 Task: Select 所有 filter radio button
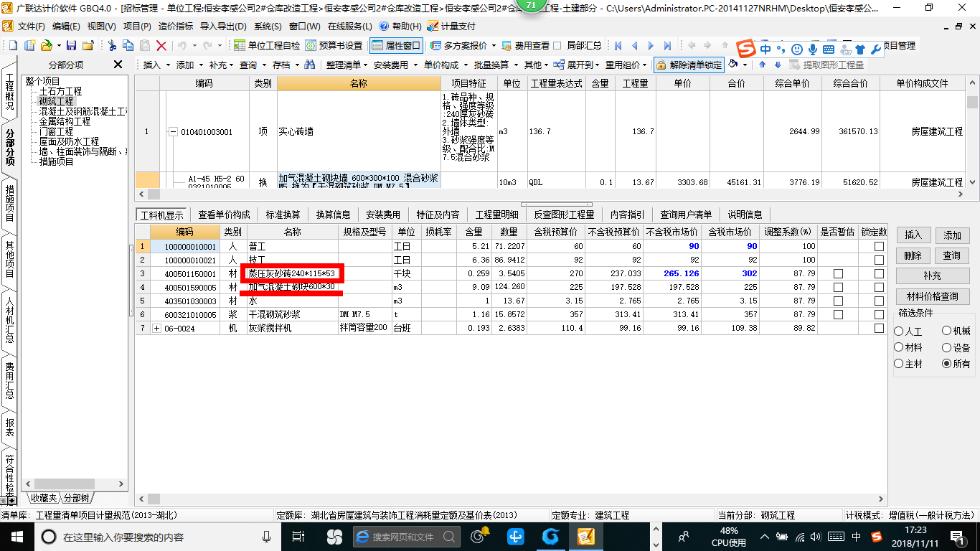(x=947, y=364)
